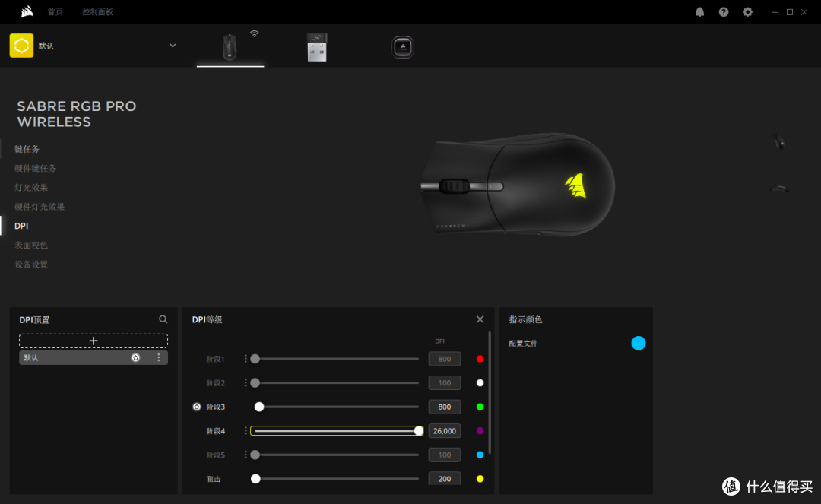Open 键任务 key assignments section

(x=27, y=149)
